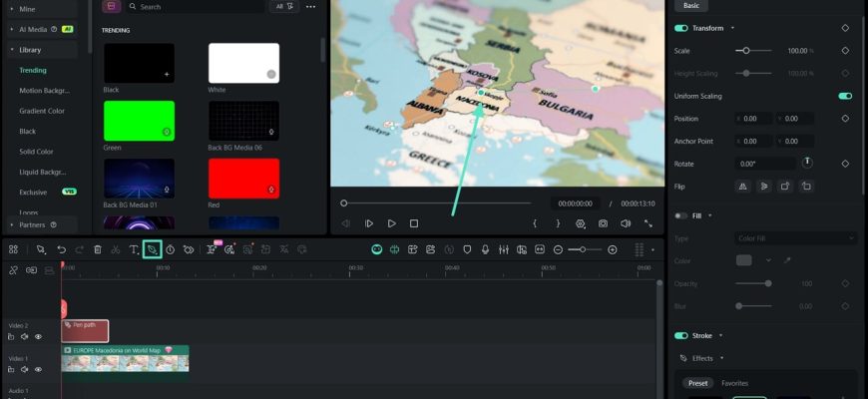This screenshot has width=868, height=399.
Task: Click the Mark In curly bracket
Action: [x=535, y=223]
